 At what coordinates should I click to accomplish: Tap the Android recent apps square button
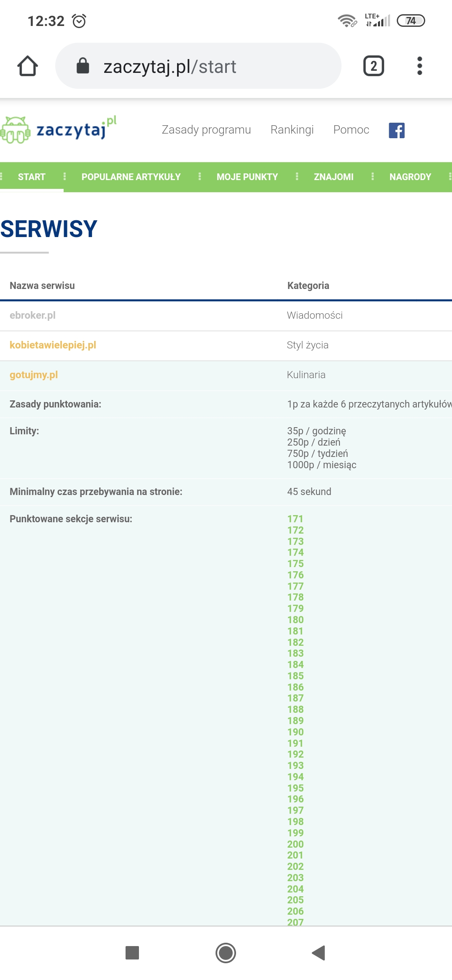pos(132,953)
